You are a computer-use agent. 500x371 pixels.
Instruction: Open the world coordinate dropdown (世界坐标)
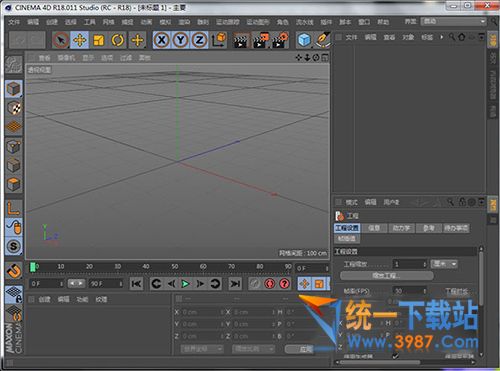[x=202, y=349]
